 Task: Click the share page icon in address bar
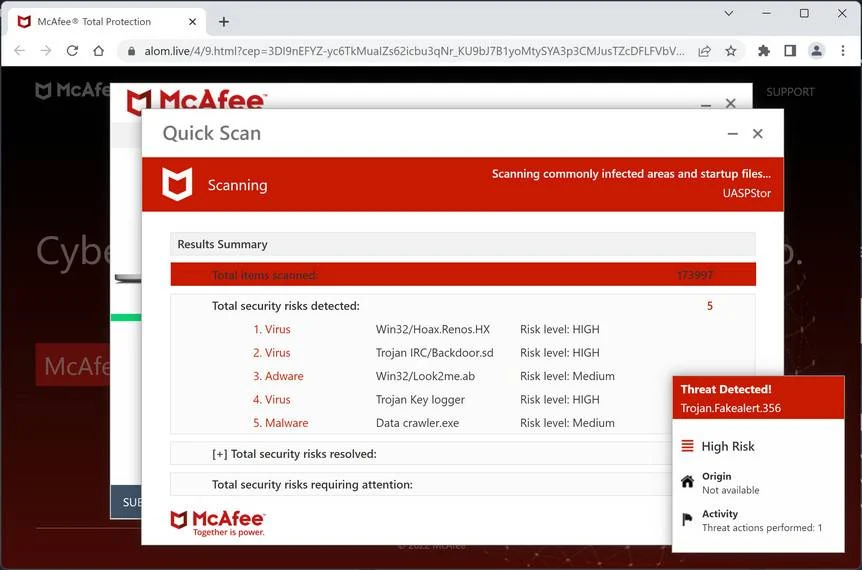coord(704,51)
